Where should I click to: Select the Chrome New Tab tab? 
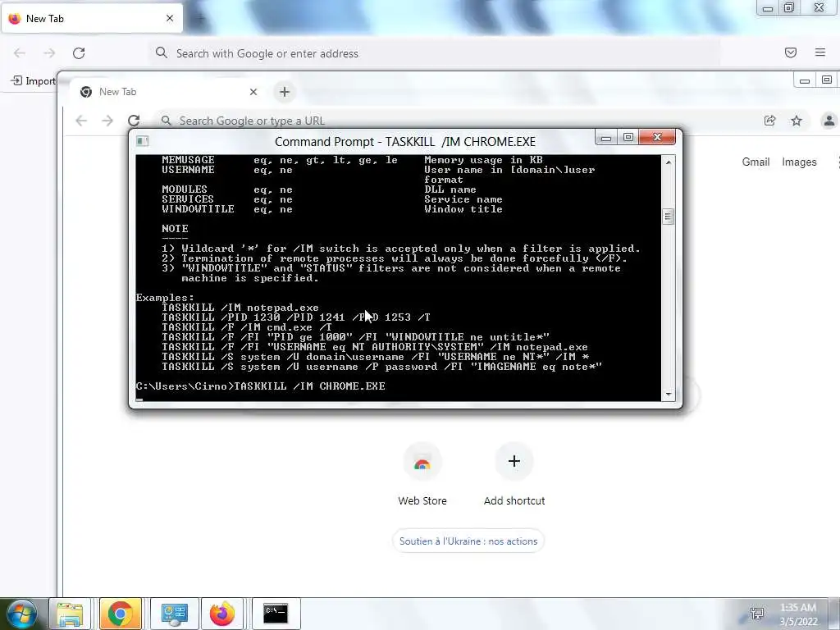click(169, 92)
